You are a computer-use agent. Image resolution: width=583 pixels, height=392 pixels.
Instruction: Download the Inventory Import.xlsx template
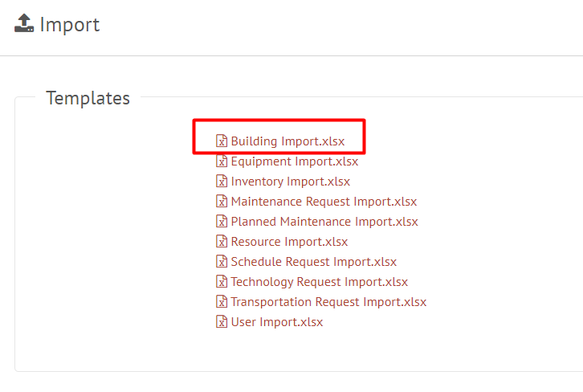click(x=291, y=182)
